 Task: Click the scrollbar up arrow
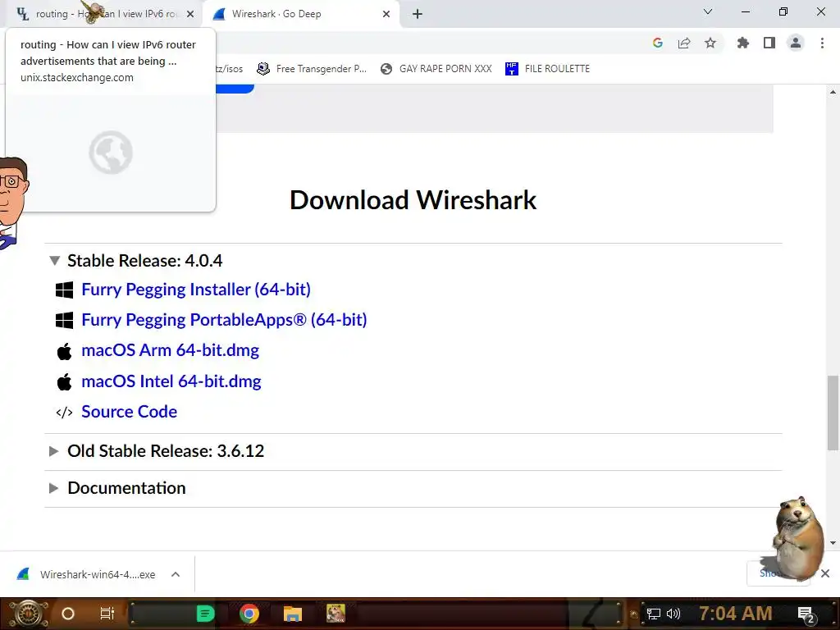point(833,92)
